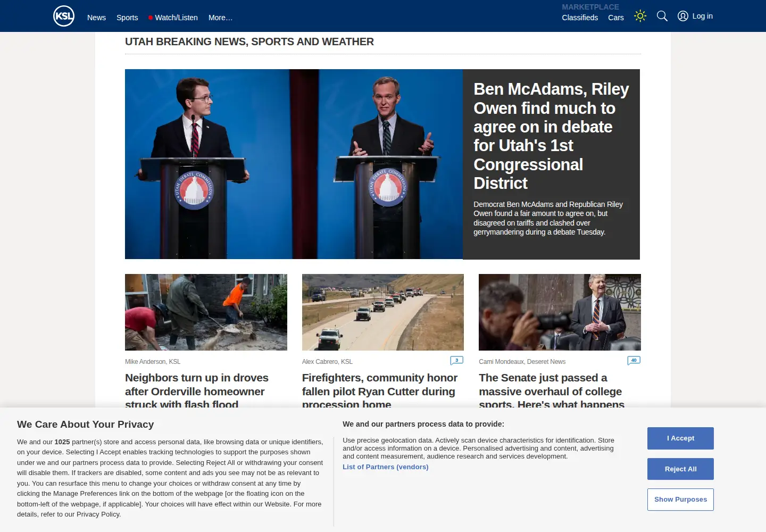The width and height of the screenshot is (766, 532).
Task: Open the 40 comments bubble icon
Action: pyautogui.click(x=634, y=361)
